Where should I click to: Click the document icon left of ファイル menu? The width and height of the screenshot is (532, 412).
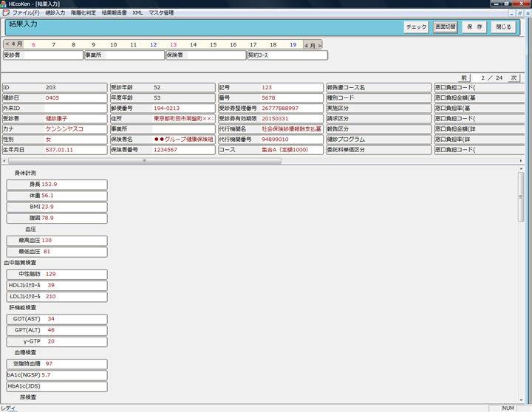[5, 13]
